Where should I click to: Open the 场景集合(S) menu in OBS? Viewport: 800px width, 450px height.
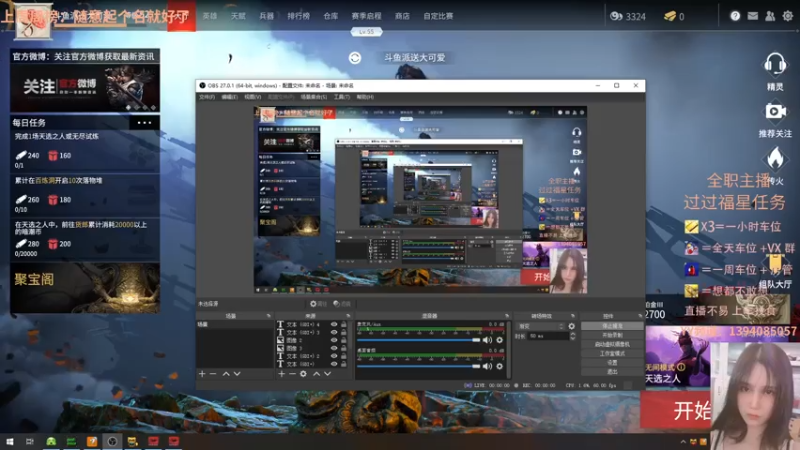click(313, 97)
